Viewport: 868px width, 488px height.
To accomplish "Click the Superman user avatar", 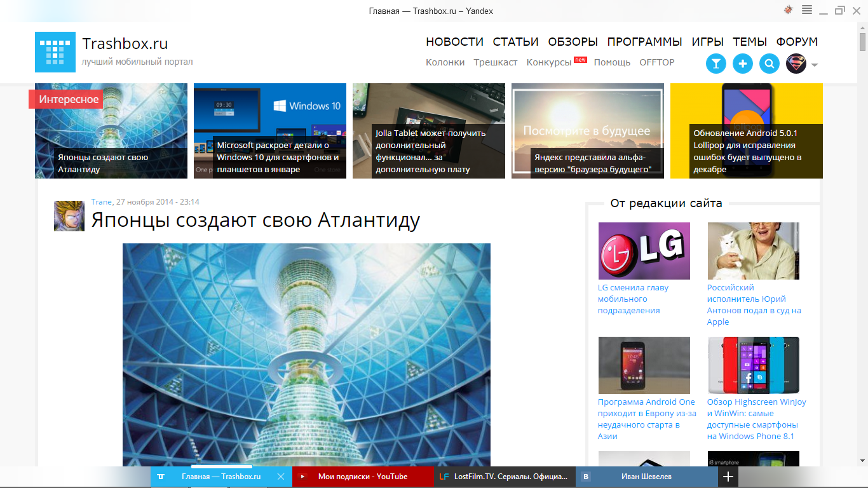I will [x=796, y=64].
